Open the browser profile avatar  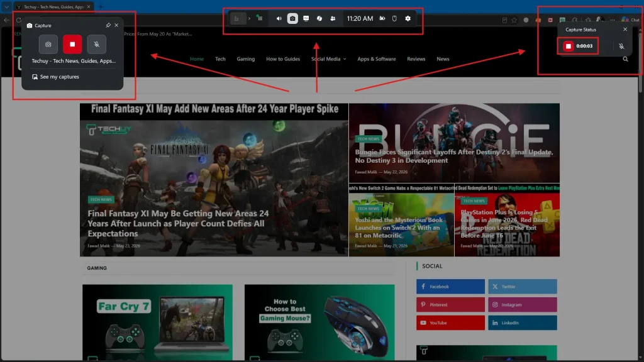pos(600,19)
